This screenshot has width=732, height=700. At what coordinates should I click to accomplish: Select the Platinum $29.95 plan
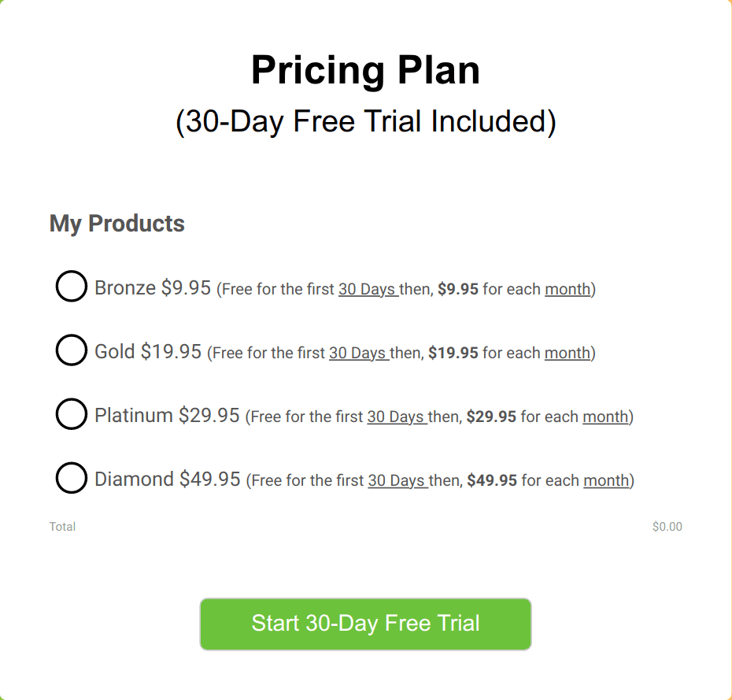click(x=71, y=414)
